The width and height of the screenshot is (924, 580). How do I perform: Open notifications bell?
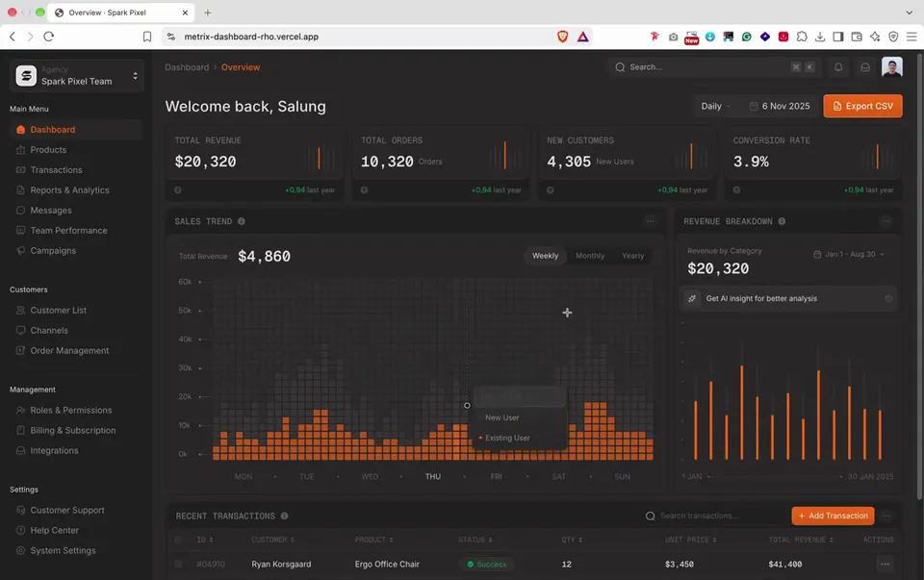tap(838, 67)
